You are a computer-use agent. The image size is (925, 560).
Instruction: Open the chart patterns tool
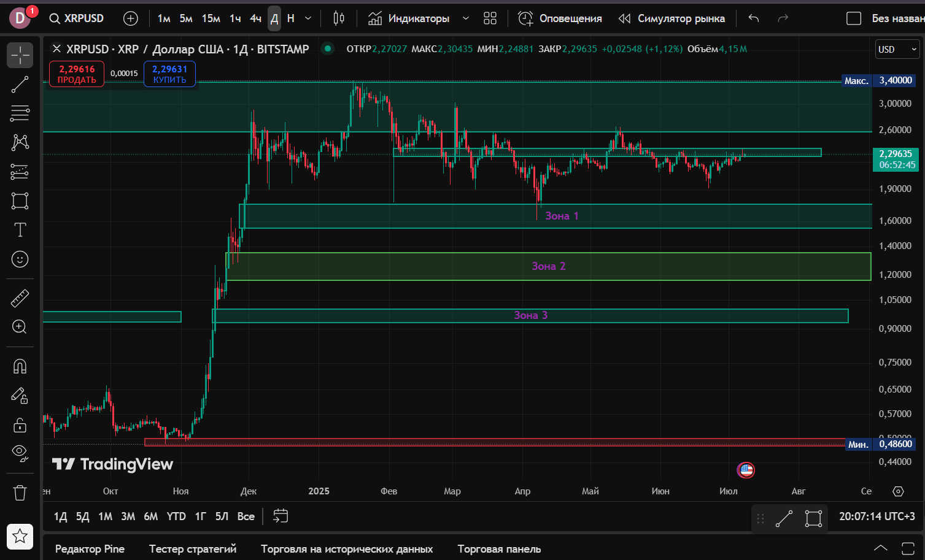(20, 142)
